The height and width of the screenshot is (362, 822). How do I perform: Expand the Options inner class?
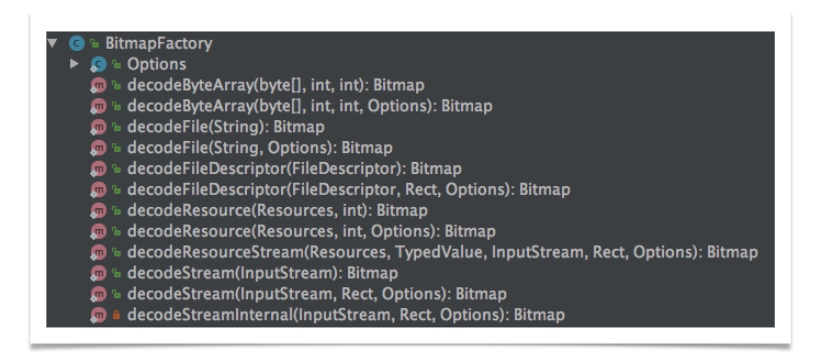tap(75, 64)
